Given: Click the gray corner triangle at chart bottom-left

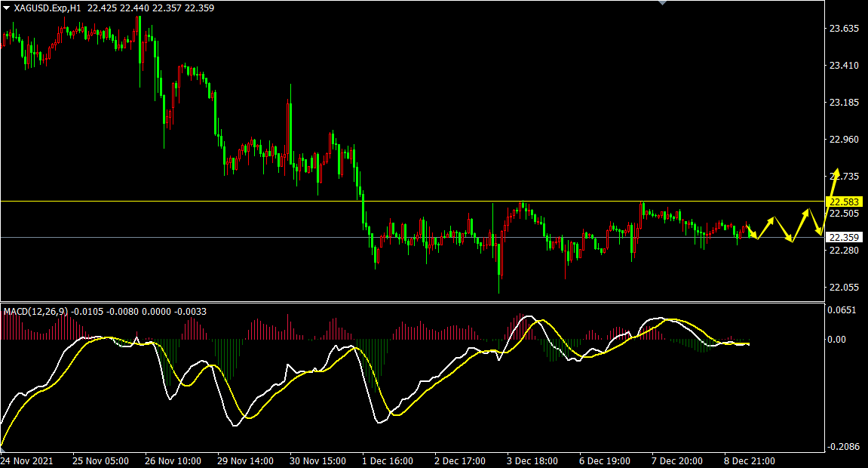Looking at the screenshot, I should (4, 449).
